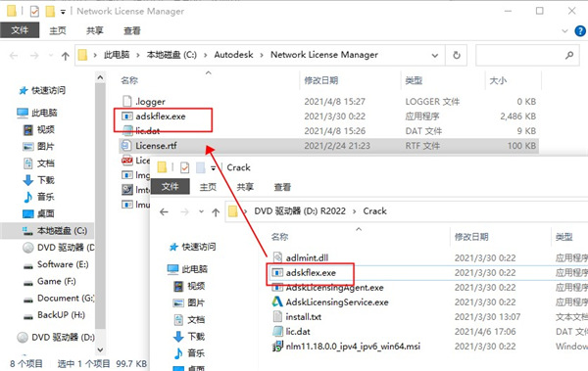Click the DVD 驱动器 (D:) R2022 breadcrumb in Crack window
588x371 pixels.
point(300,211)
